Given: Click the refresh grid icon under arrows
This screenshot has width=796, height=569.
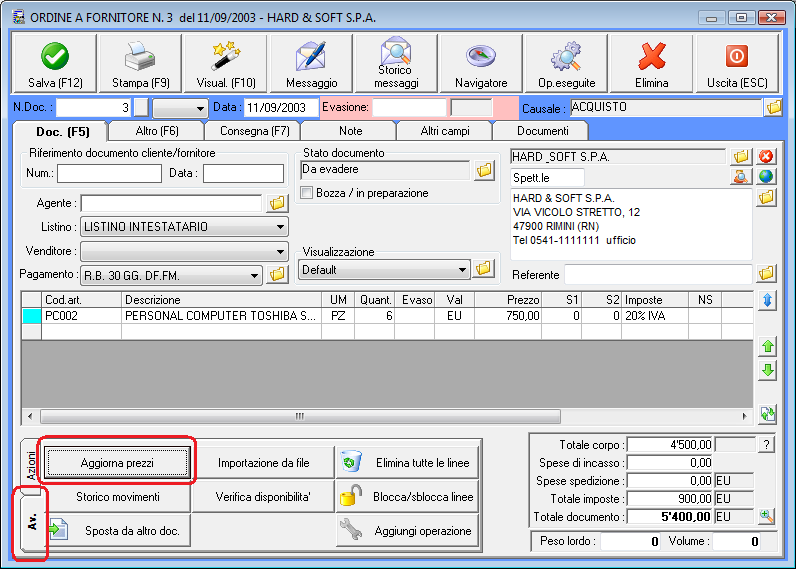Looking at the screenshot, I should pyautogui.click(x=768, y=414).
